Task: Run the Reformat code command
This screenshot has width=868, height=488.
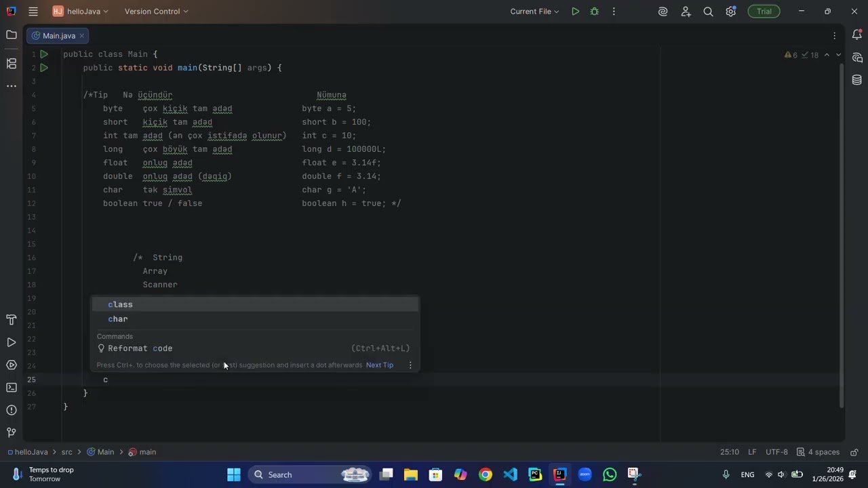Action: tap(255, 348)
